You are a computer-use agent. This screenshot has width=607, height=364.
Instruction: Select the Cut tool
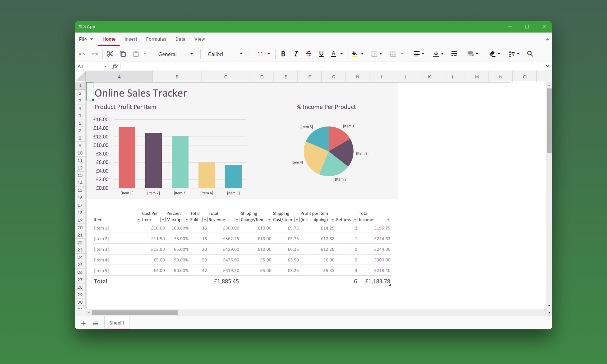click(x=110, y=54)
